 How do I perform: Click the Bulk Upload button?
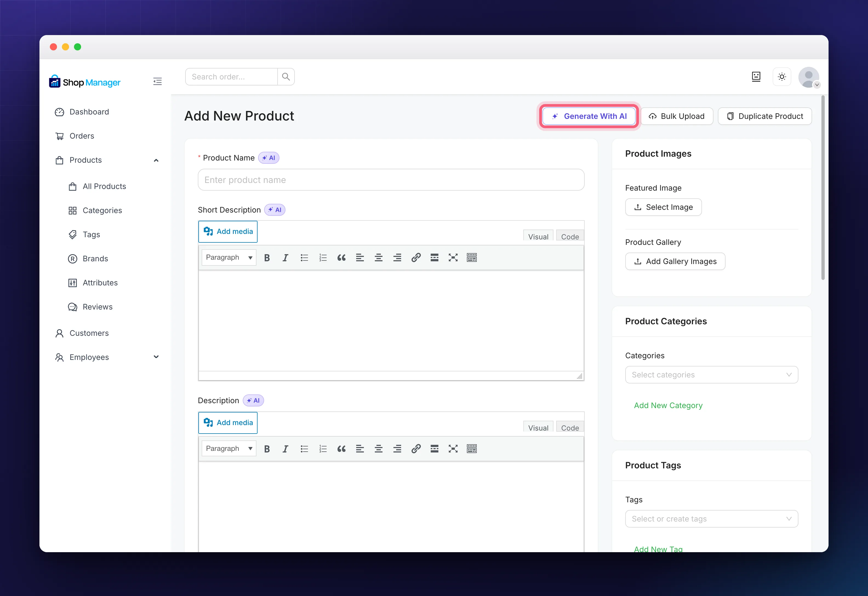pyautogui.click(x=677, y=116)
